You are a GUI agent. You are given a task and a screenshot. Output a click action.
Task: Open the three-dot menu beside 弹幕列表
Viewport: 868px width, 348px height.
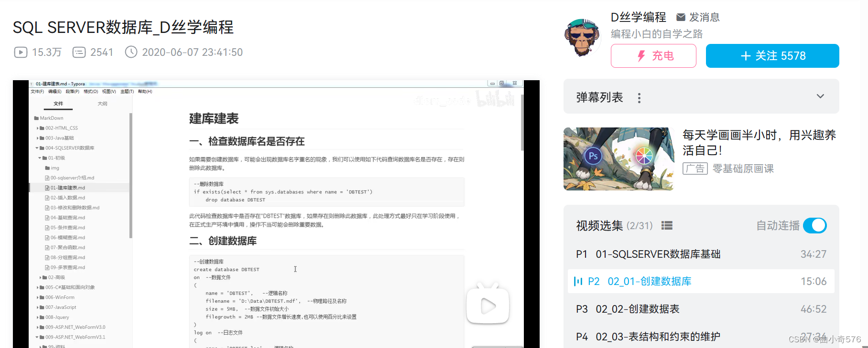click(x=639, y=98)
